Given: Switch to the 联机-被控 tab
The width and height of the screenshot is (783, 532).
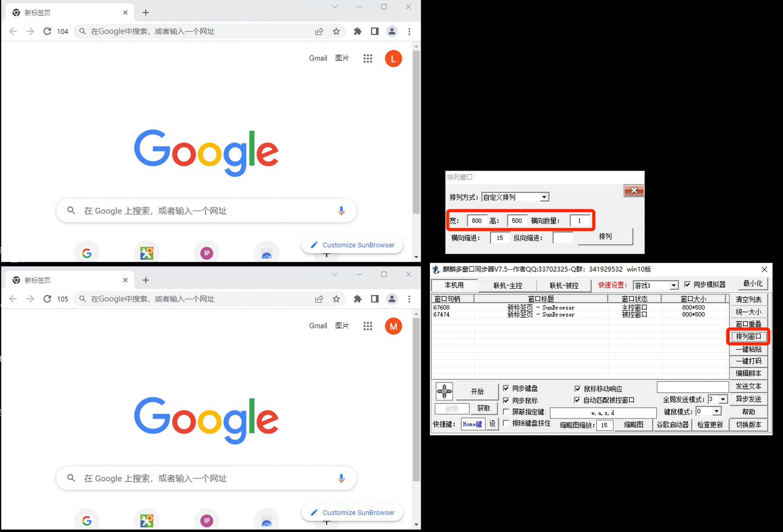Looking at the screenshot, I should (564, 286).
